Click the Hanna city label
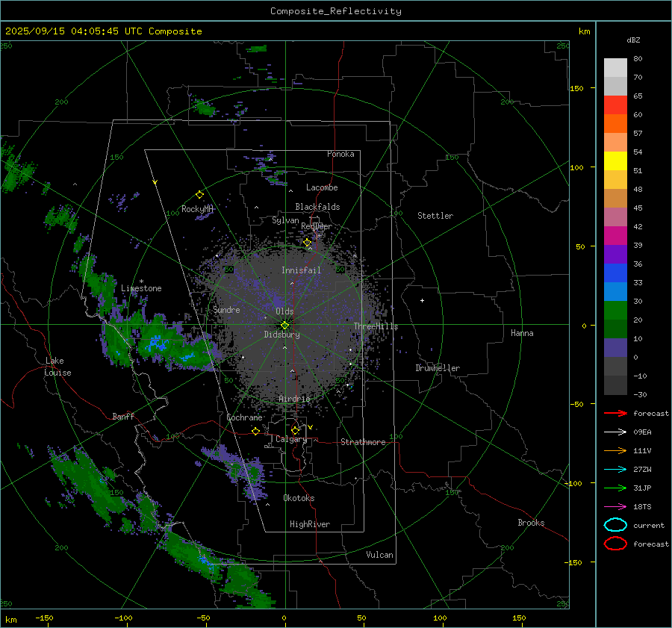 pos(522,333)
